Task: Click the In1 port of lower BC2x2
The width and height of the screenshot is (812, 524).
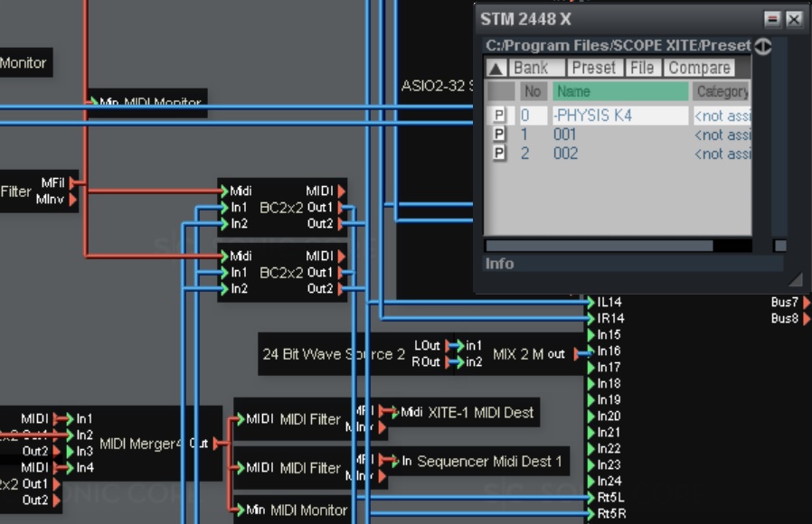Action: (223, 273)
